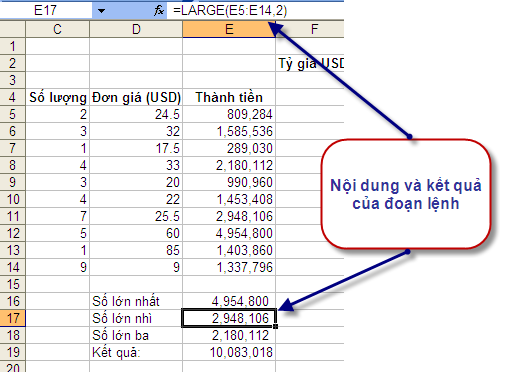
Task: Click the 'Kết quả:' label cell
Action: click(136, 352)
